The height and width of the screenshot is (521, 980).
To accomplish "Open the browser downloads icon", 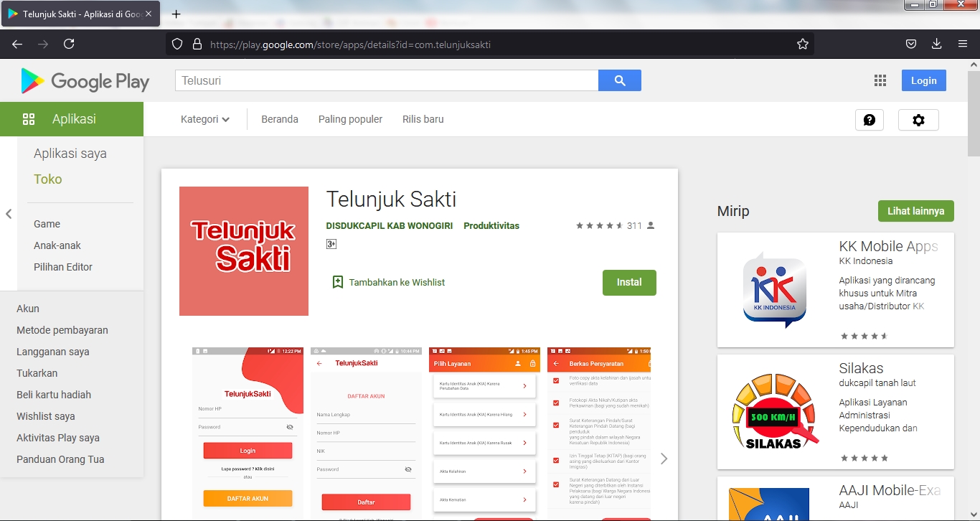I will click(936, 44).
